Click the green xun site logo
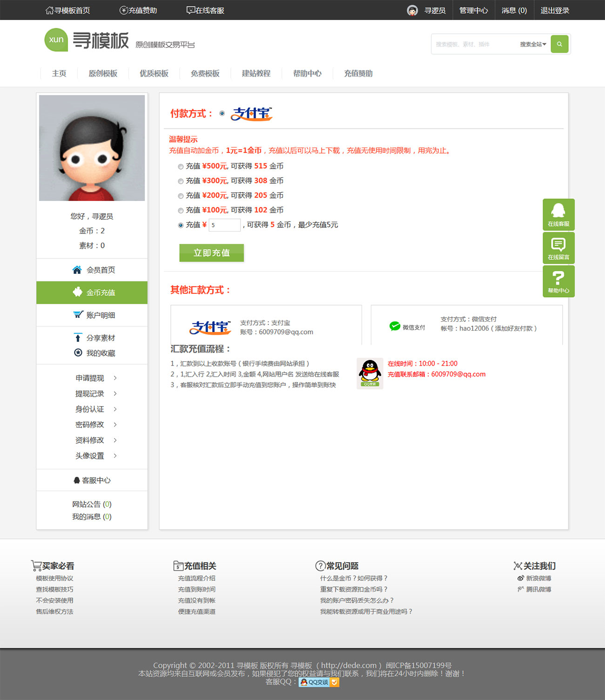Screen dimensions: 605x700 pyautogui.click(x=56, y=40)
